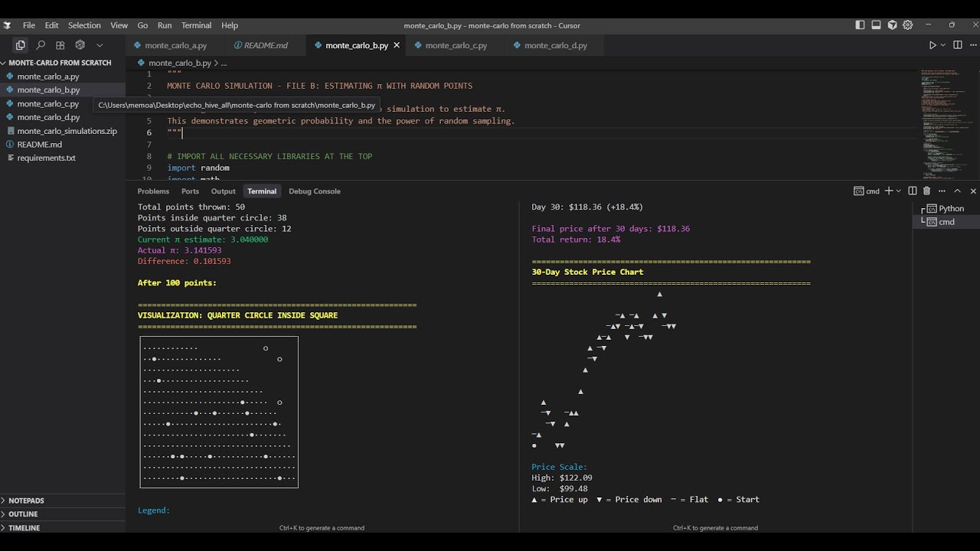This screenshot has height=551, width=980.
Task: Close the monte_carlo_b.py tab
Action: (397, 45)
